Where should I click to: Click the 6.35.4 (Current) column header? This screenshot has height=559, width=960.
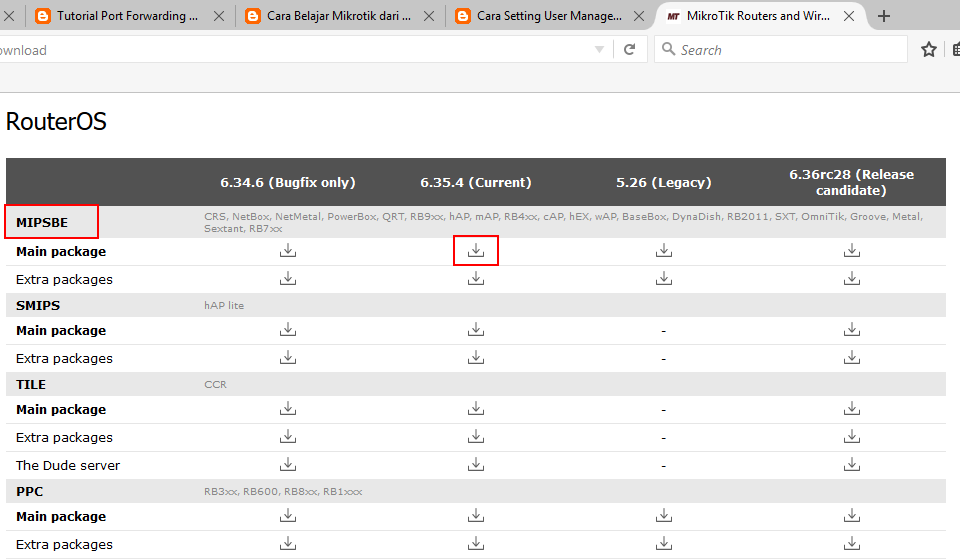[476, 182]
